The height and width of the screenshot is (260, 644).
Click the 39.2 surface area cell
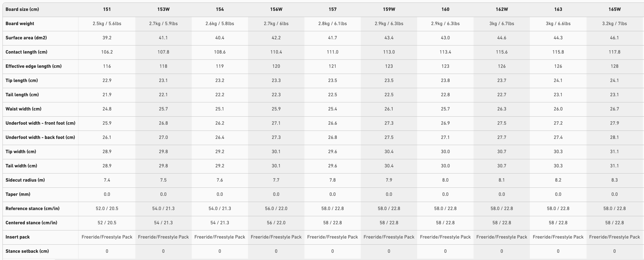(107, 38)
